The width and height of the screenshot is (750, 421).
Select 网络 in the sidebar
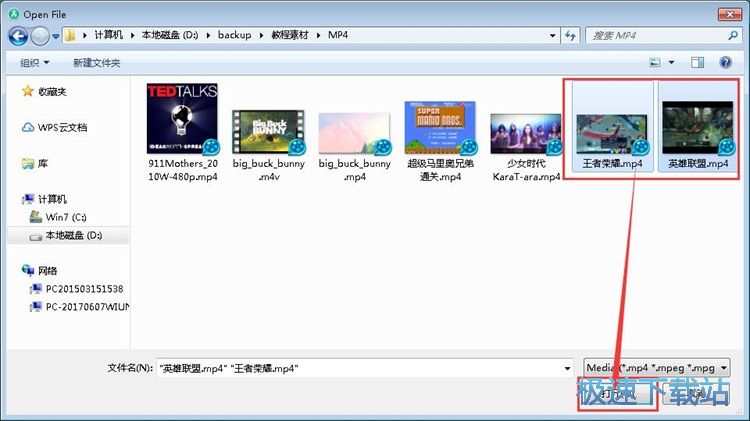click(48, 271)
